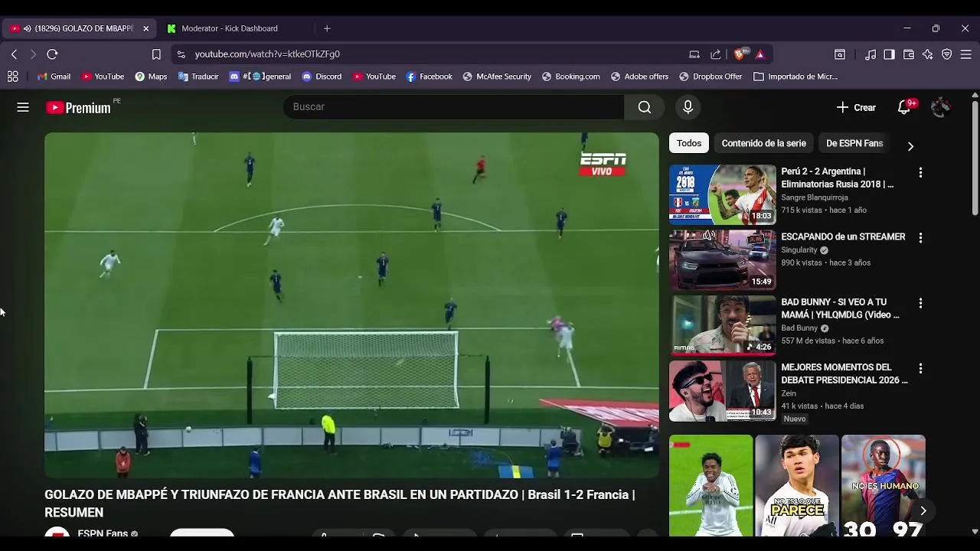
Task: Open YouTube notifications bell
Action: point(904,107)
